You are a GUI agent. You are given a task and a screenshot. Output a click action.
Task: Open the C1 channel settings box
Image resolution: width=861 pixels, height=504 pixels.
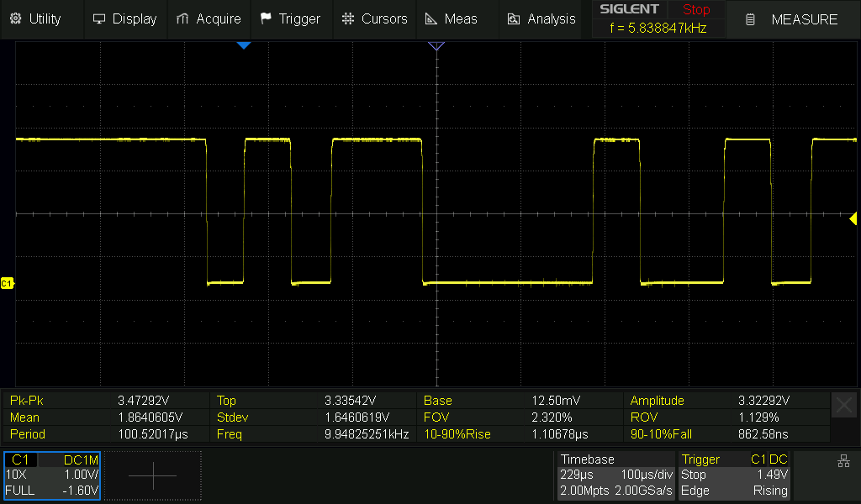pos(52,475)
